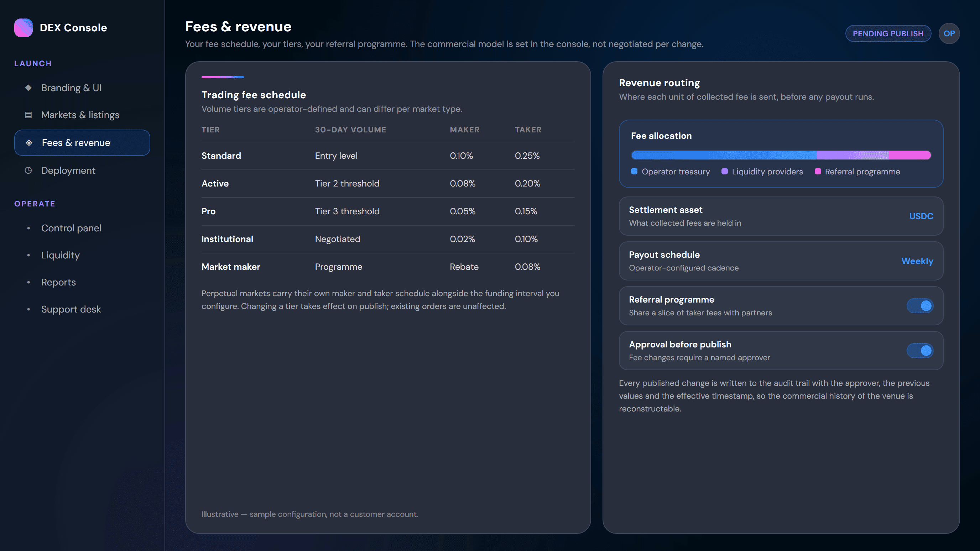Open the Control panel page

[x=82, y=228]
